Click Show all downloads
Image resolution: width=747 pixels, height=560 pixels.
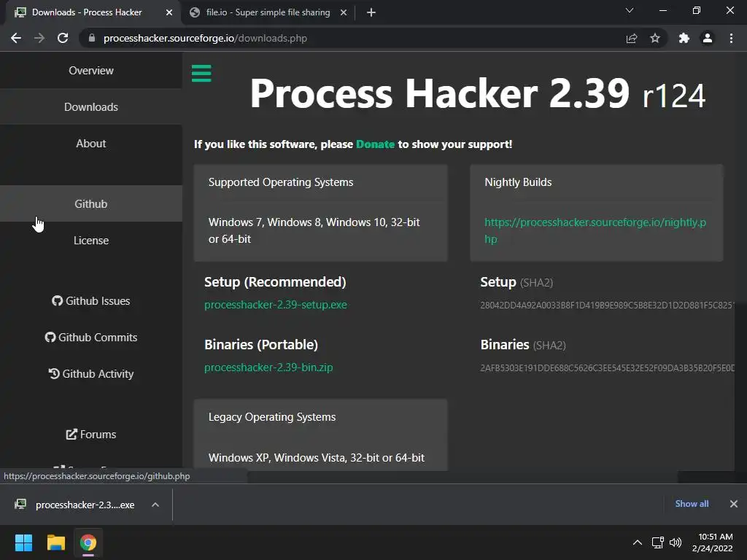pos(692,504)
